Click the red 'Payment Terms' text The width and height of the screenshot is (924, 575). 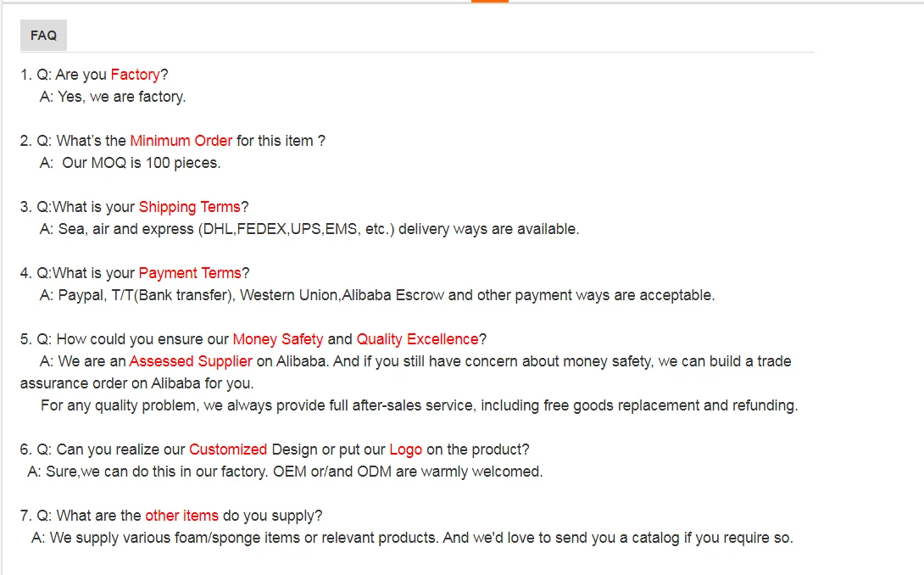190,273
